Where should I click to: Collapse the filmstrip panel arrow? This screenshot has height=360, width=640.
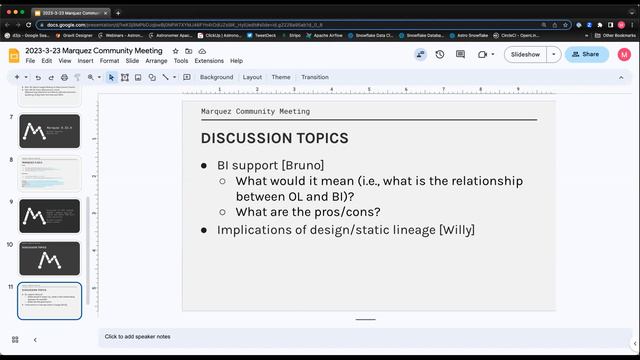click(35, 340)
